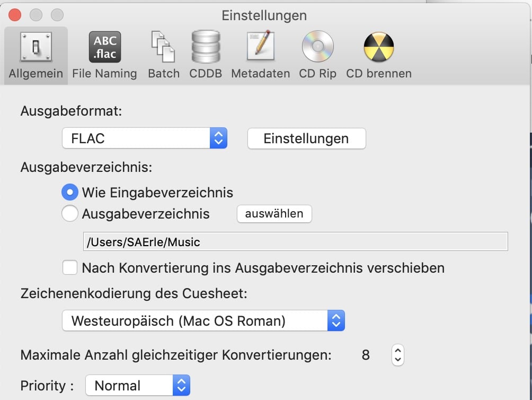Switch to the Metadaten tab label

click(x=261, y=73)
